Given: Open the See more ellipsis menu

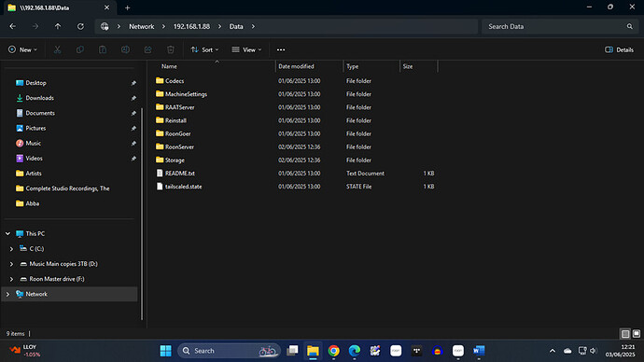Looking at the screenshot, I should click(x=281, y=49).
